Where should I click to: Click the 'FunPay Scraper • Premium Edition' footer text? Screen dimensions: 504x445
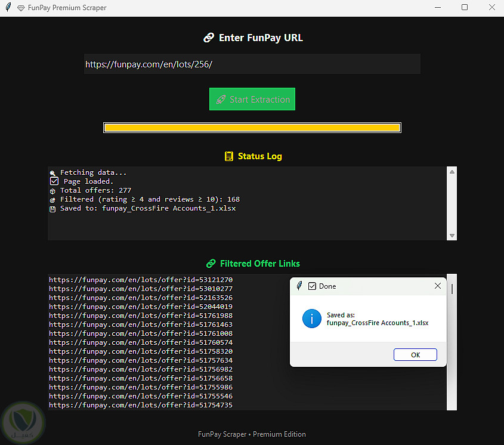pos(252,434)
